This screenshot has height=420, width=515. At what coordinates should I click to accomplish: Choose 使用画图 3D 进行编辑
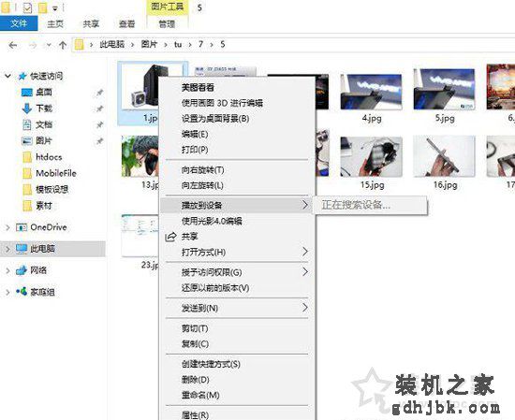[x=222, y=103]
